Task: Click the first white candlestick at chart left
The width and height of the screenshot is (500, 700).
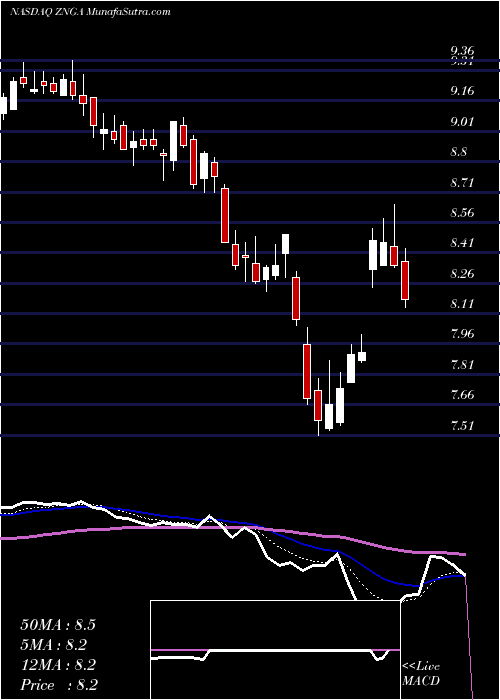Action: click(x=4, y=106)
